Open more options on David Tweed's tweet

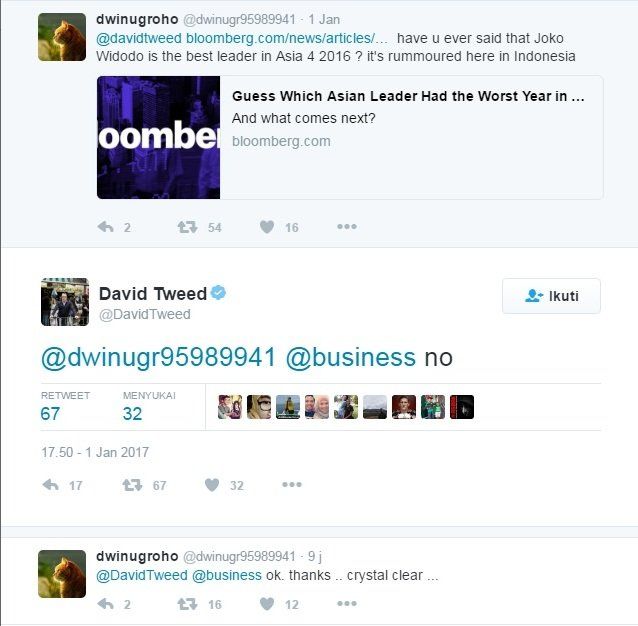tap(292, 484)
